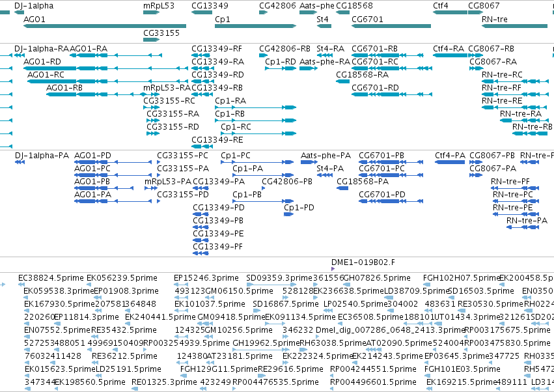Click the CG6701-RD transcript label

tap(375, 88)
